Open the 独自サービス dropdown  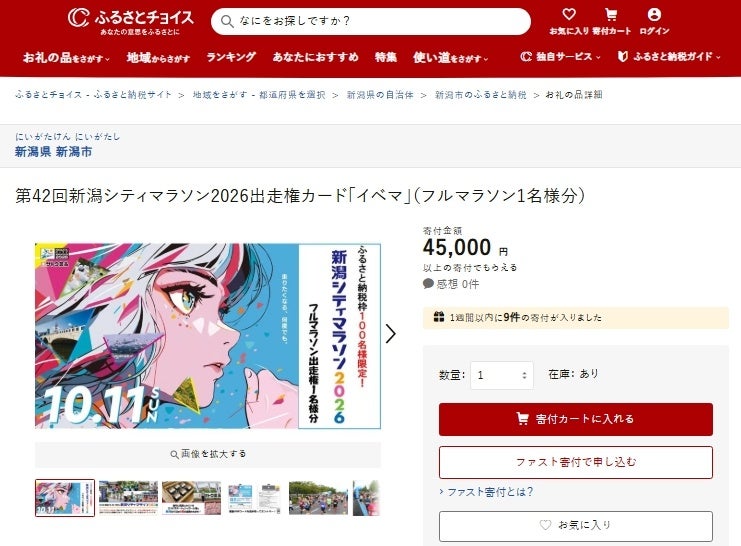point(560,57)
